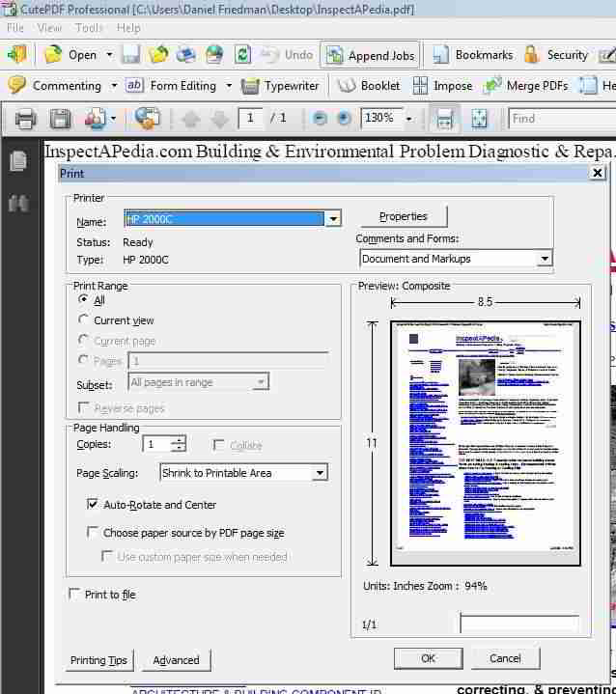Click the save disk icon in viewer toolbar
Image resolution: width=616 pixels, height=694 pixels.
60,119
